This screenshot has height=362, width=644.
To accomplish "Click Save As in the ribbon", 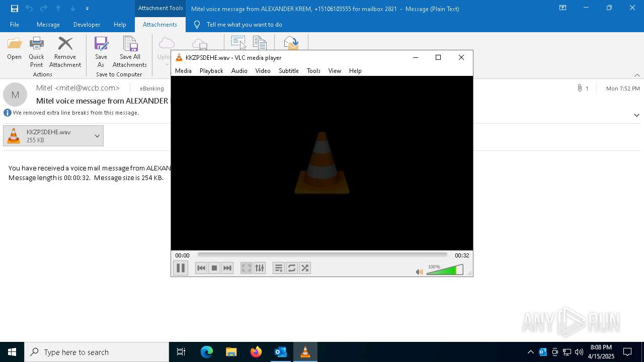I will (101, 52).
